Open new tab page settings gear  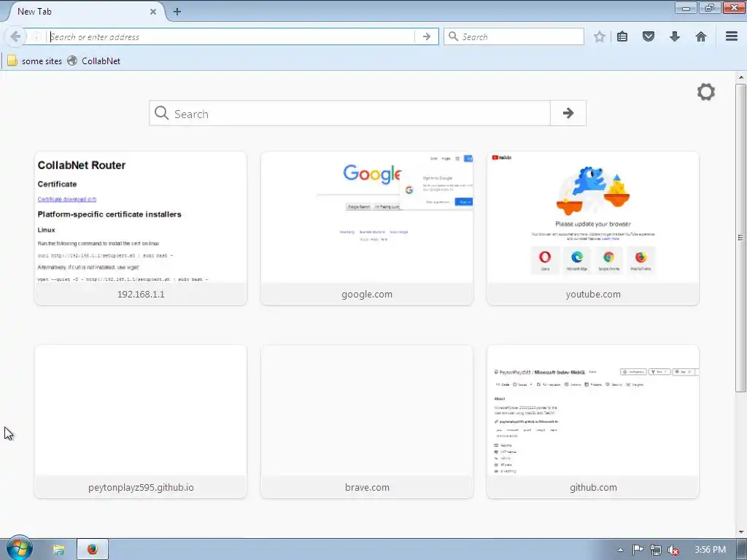click(x=706, y=92)
